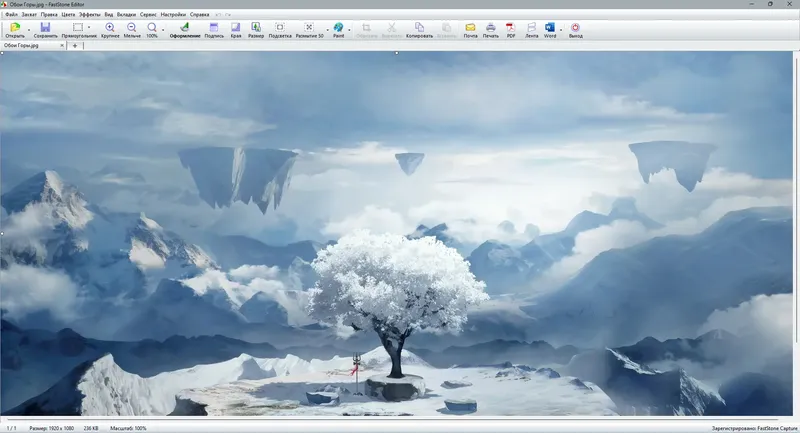Click the Печать print icon
Viewport: 800px width, 433px height.
pos(491,30)
